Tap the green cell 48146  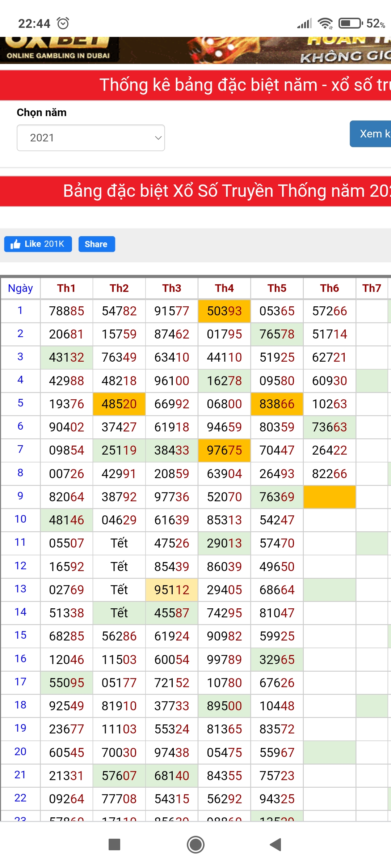[x=67, y=520]
